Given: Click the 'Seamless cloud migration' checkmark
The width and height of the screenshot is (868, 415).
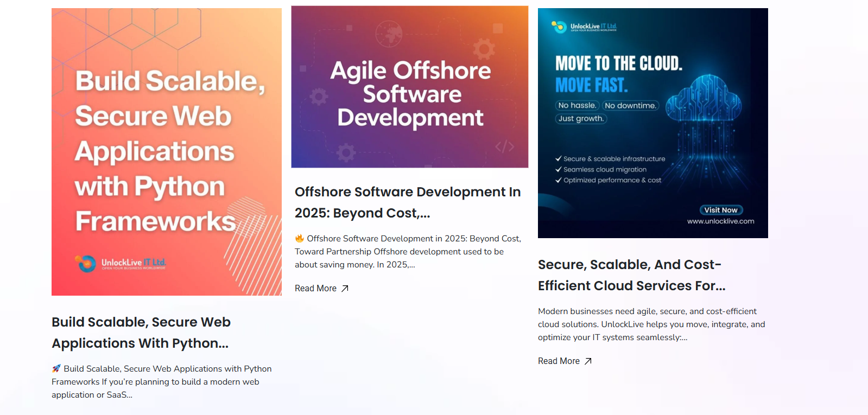Looking at the screenshot, I should pos(558,170).
